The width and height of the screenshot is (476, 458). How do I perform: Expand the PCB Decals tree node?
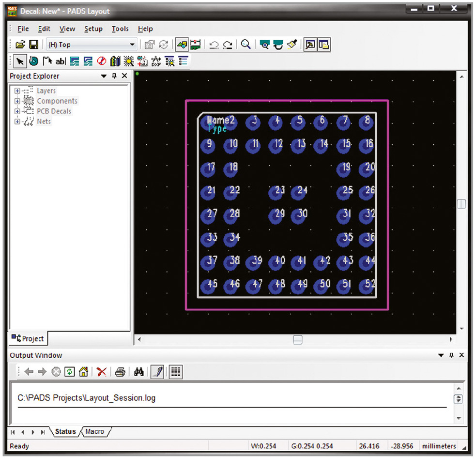[17, 111]
